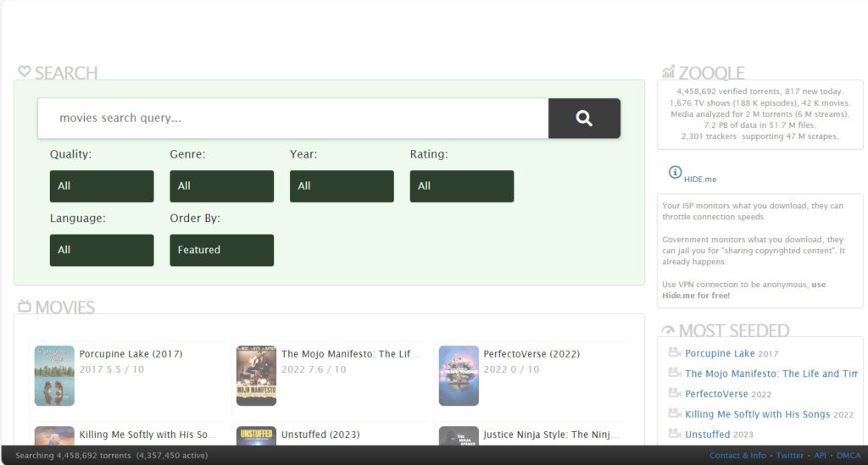The image size is (868, 465).
Task: Open Killing Me Softly with His Songs seeded link
Action: 757,414
